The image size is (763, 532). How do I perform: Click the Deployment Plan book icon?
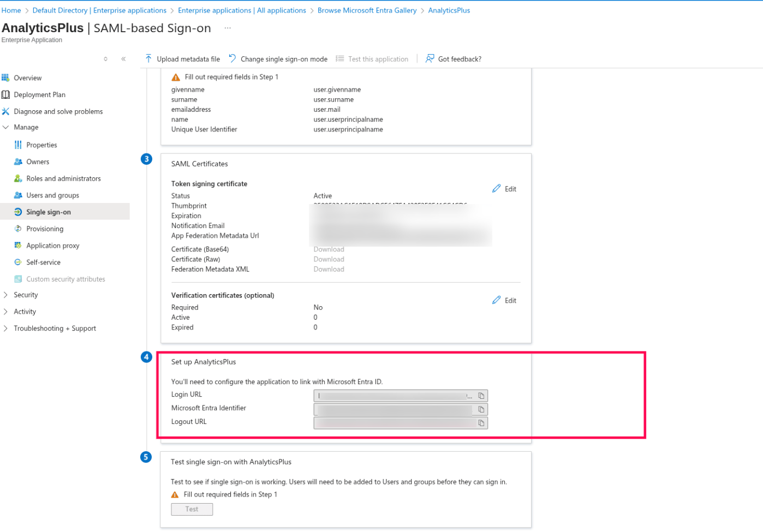pos(5,94)
